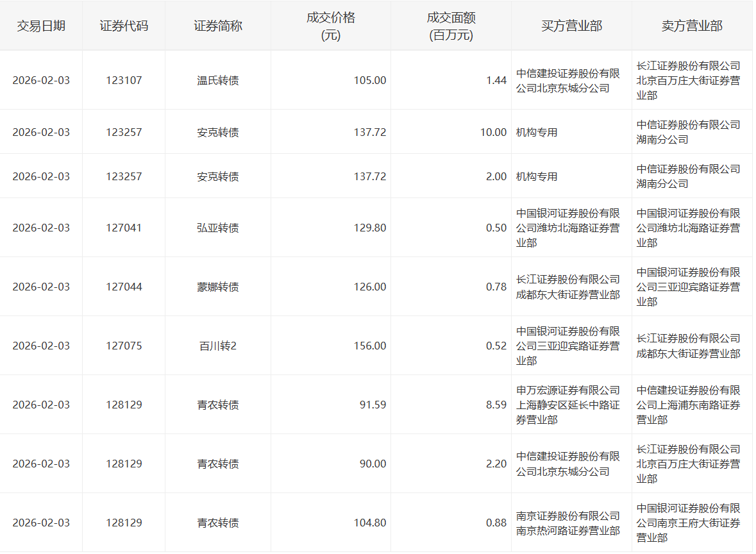
Task: Click the 成交面额(百万元) column header
Action: (x=451, y=26)
